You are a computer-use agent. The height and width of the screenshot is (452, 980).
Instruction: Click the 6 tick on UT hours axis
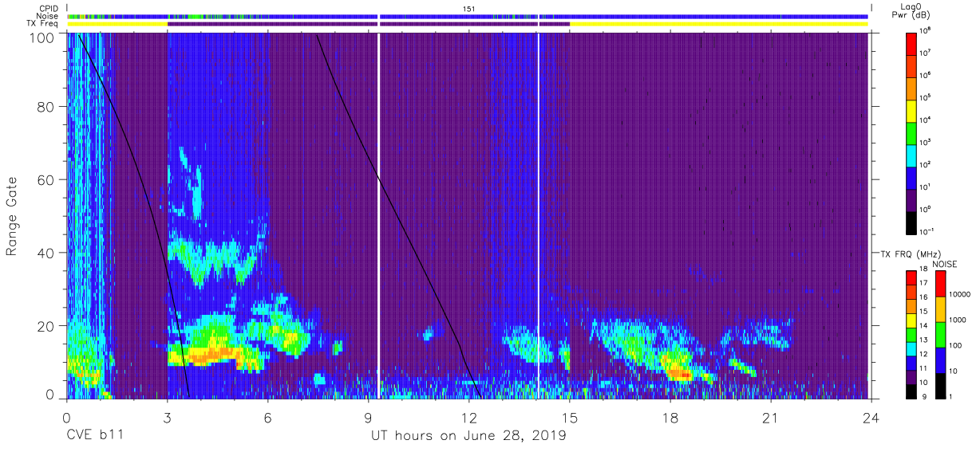click(267, 418)
